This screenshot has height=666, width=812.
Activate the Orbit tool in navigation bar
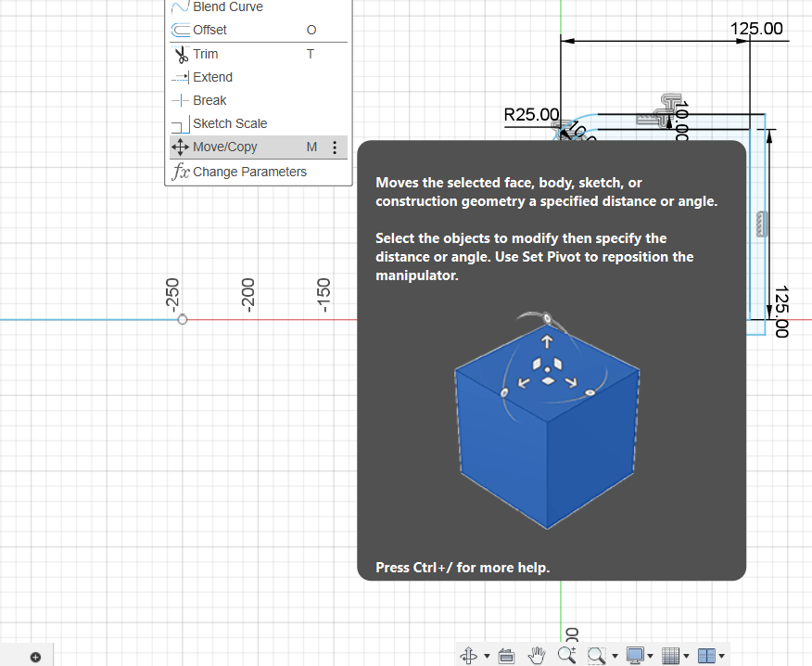(x=469, y=655)
